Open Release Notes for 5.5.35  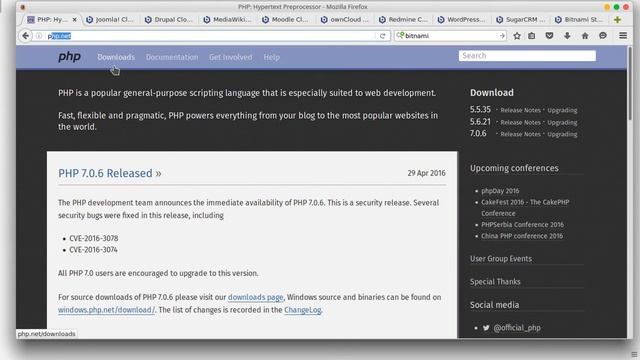click(x=520, y=110)
